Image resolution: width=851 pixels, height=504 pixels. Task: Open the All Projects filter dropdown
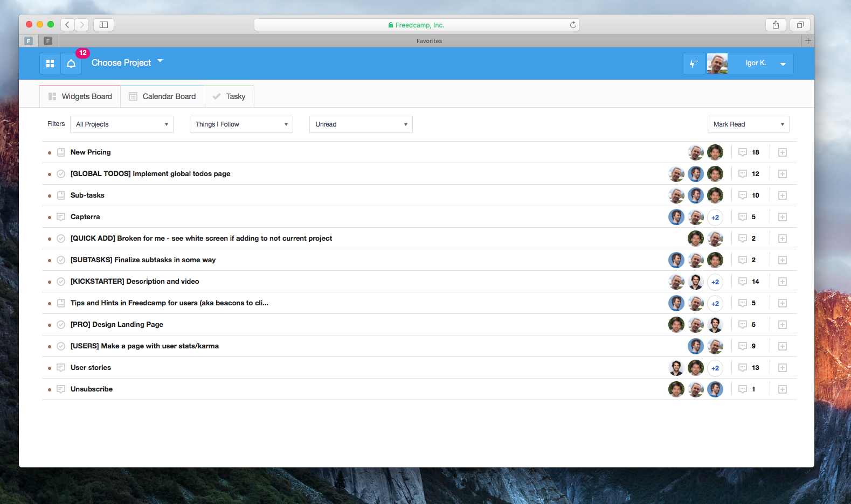tap(122, 124)
